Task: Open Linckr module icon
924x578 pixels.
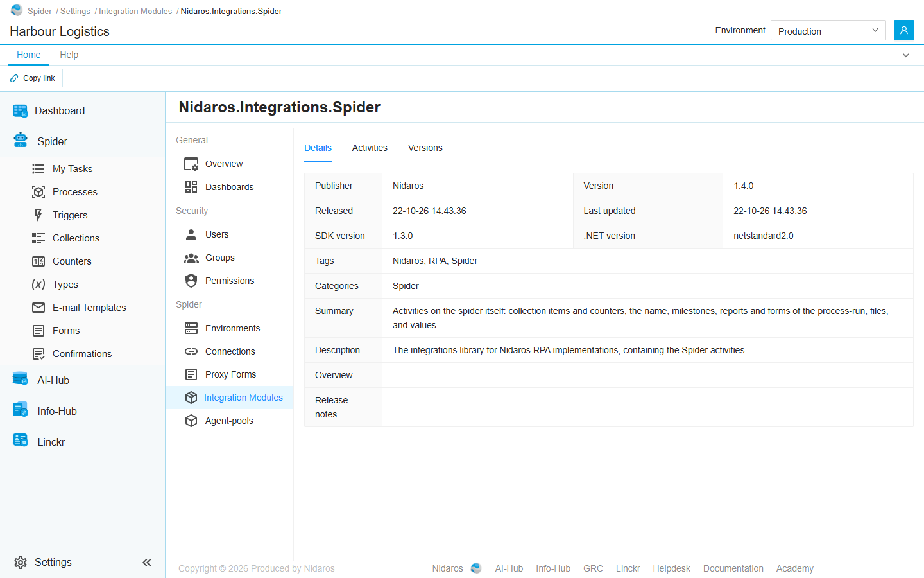Action: pos(21,441)
